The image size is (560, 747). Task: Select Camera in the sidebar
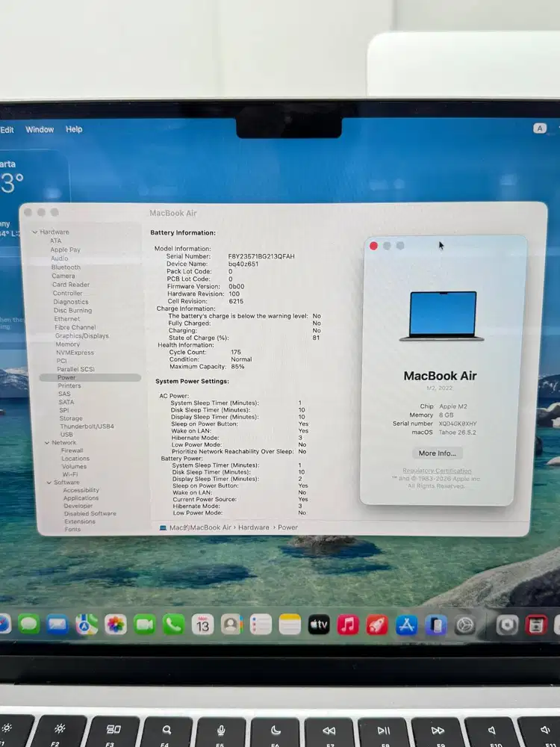pyautogui.click(x=63, y=276)
